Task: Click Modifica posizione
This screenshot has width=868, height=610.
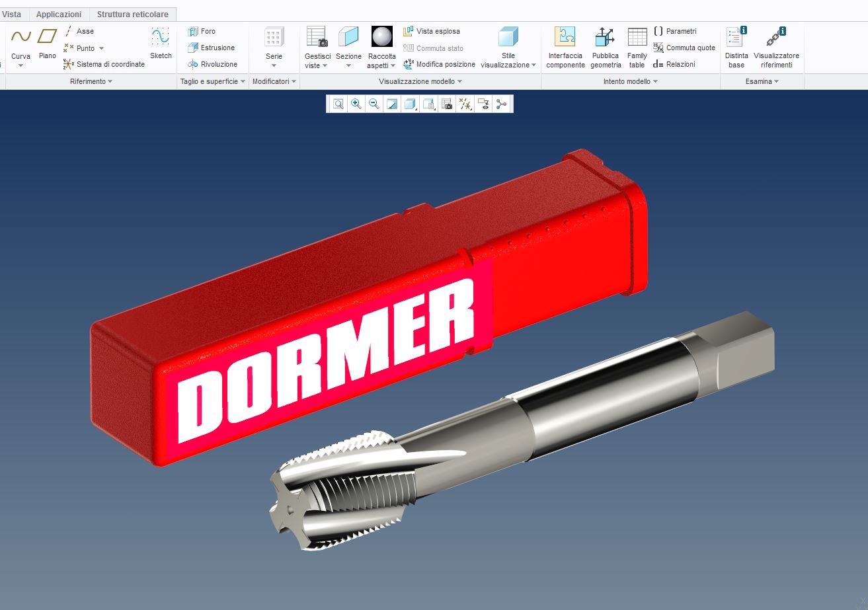Action: (x=439, y=64)
